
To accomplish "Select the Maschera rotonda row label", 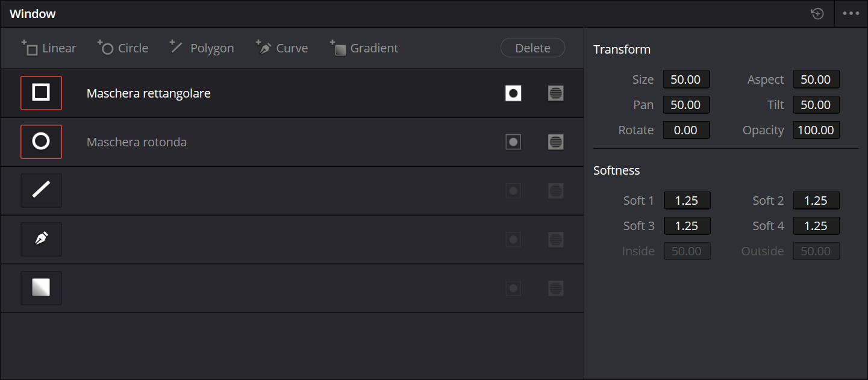I will (x=137, y=142).
